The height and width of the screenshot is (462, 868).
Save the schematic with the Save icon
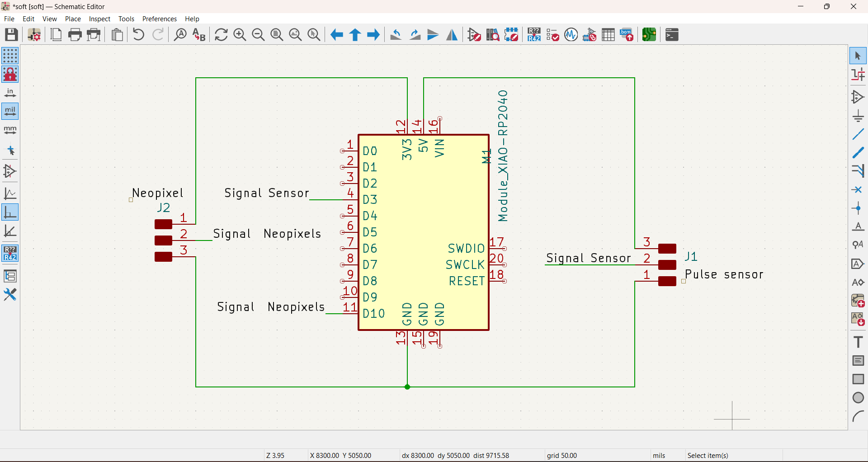coord(11,35)
